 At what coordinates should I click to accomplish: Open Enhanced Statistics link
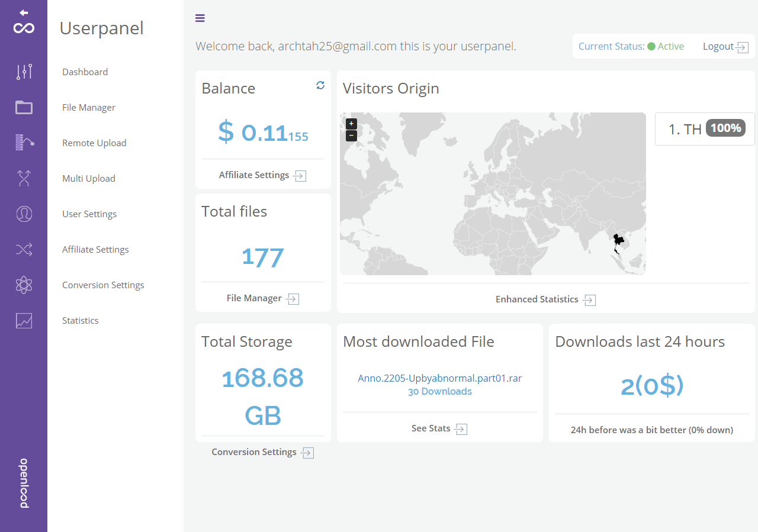[545, 299]
